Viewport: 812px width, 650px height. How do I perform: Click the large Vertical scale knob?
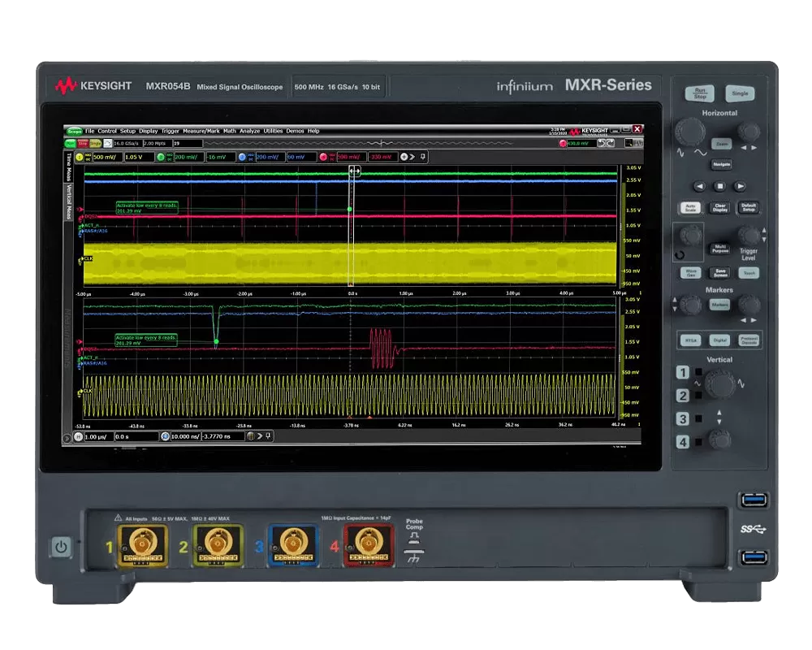click(719, 384)
